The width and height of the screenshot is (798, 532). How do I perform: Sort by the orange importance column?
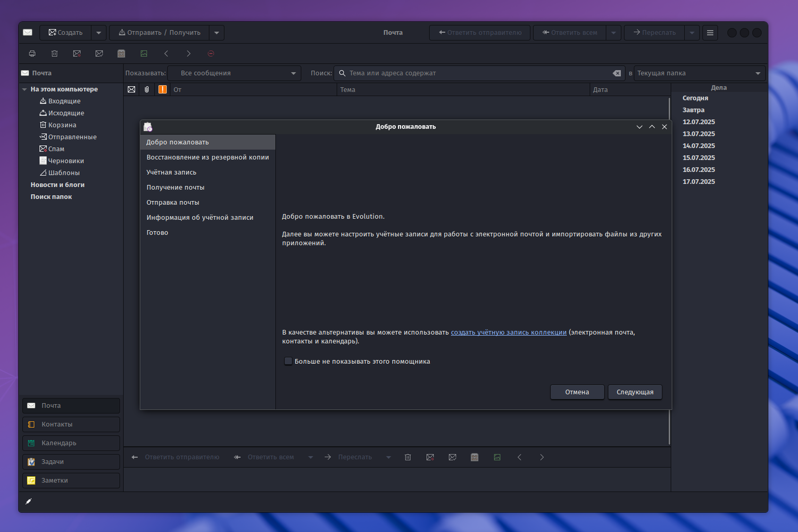point(162,89)
